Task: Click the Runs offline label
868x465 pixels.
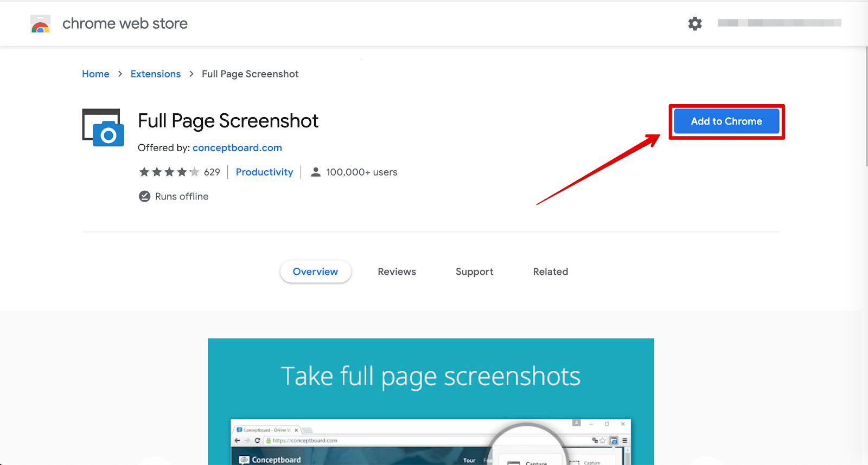Action: [x=182, y=196]
